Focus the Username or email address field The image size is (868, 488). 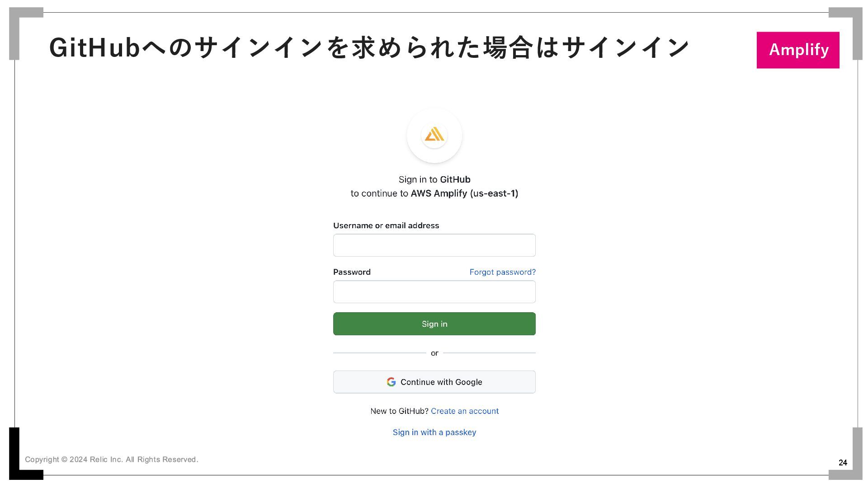click(x=434, y=245)
